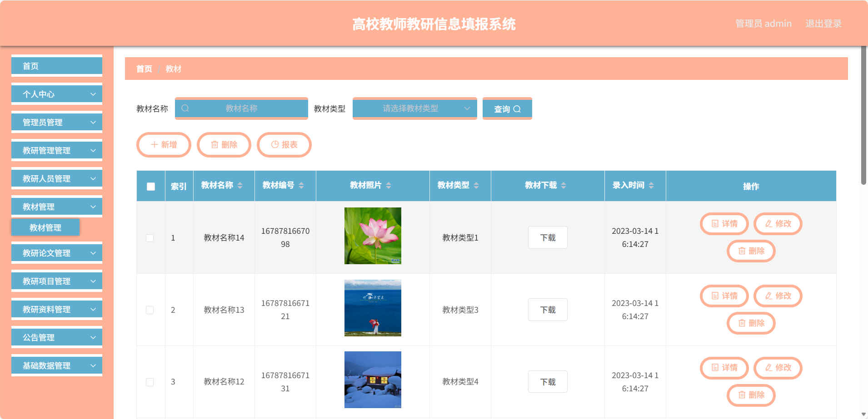
Task: Click 删除 for row 教材名称12
Action: click(751, 395)
